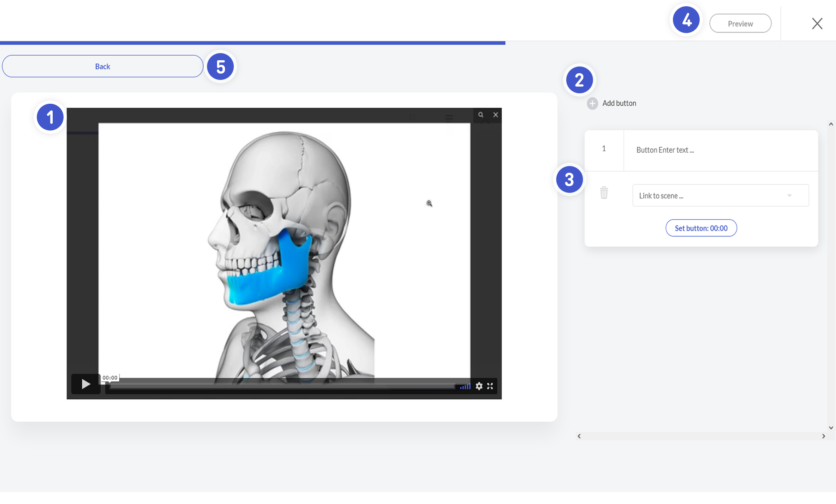Click the X icon inside video frame
This screenshot has width=836, height=504.
point(496,115)
